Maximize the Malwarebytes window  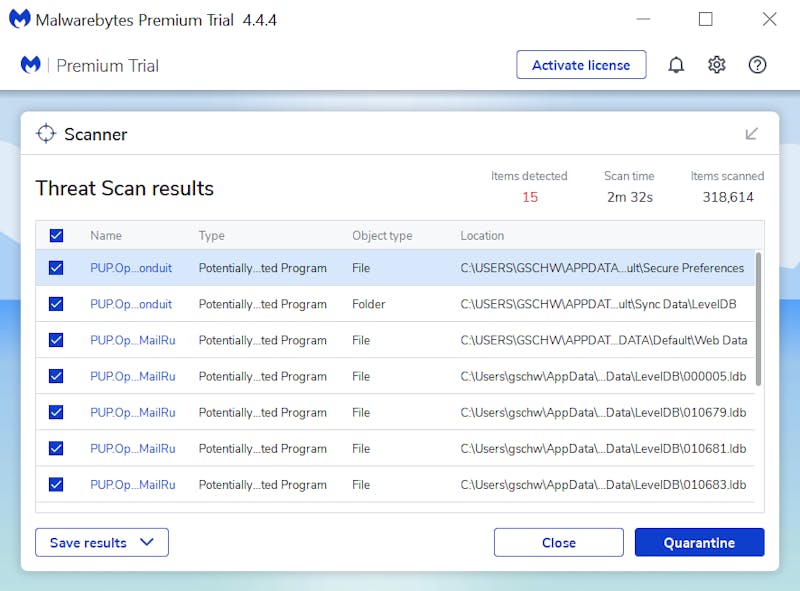[x=706, y=19]
